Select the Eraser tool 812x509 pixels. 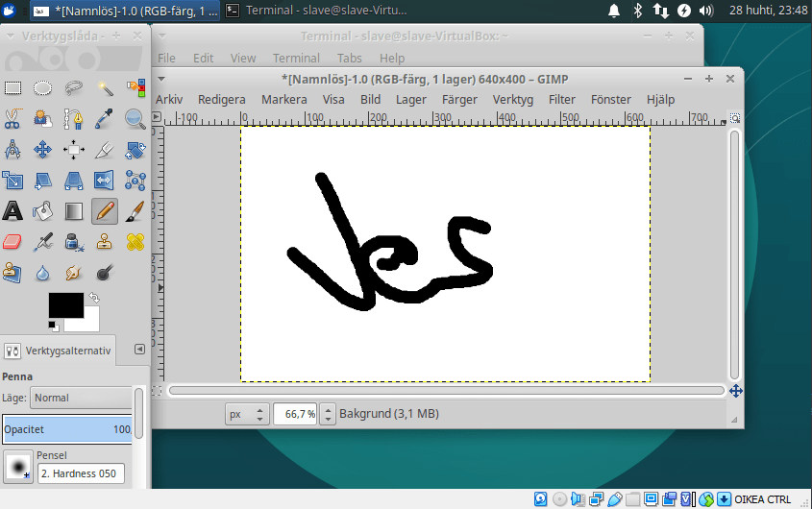(x=12, y=241)
